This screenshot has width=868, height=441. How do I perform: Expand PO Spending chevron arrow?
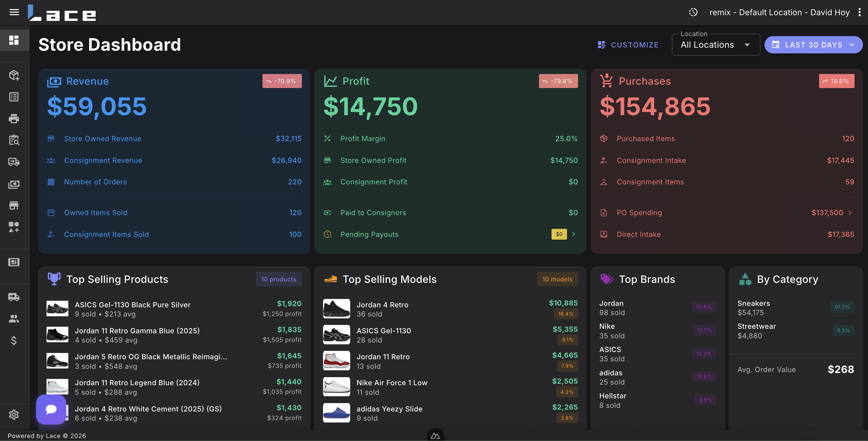[850, 212]
